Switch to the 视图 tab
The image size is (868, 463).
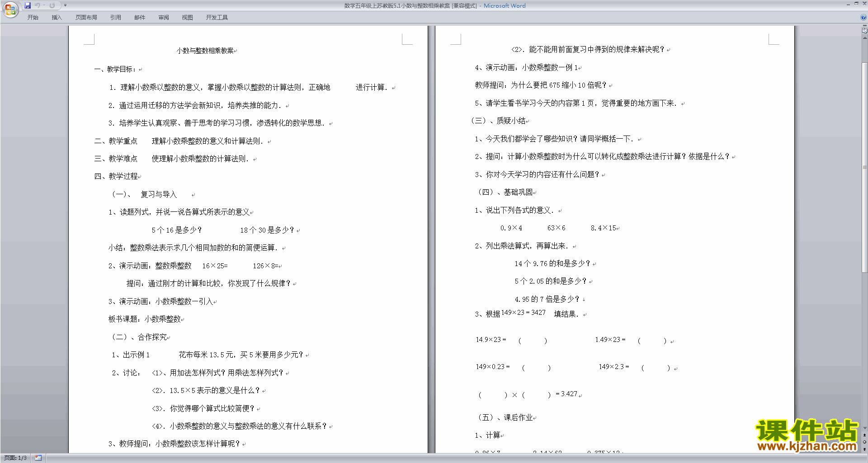point(187,18)
